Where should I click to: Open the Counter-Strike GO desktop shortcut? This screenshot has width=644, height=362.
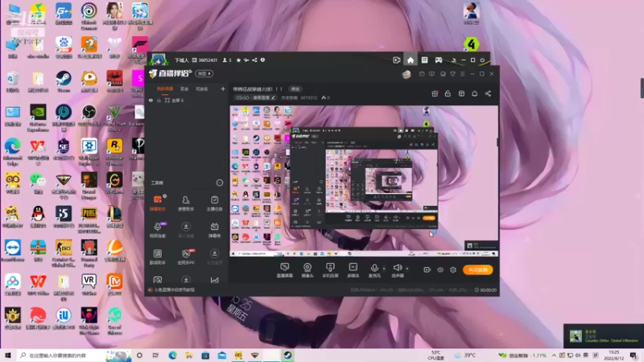(x=64, y=253)
